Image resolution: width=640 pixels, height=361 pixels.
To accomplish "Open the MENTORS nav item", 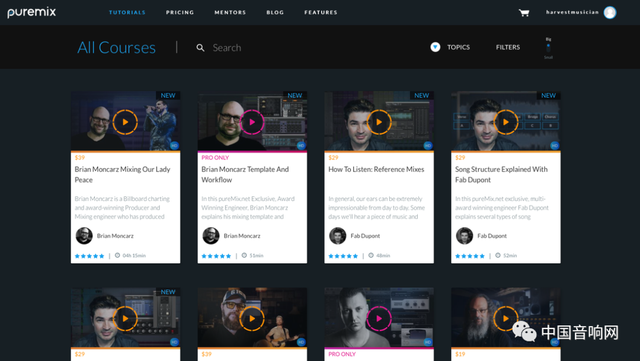I will click(x=230, y=13).
